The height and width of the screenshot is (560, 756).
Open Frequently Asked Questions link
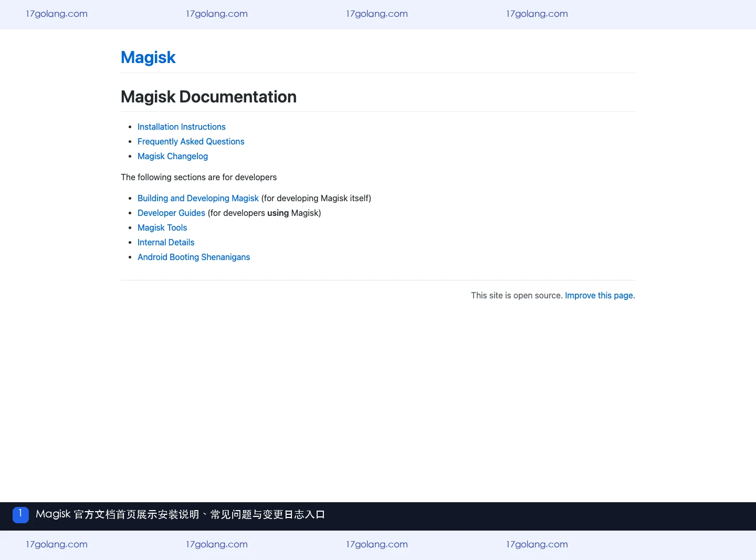pos(191,141)
